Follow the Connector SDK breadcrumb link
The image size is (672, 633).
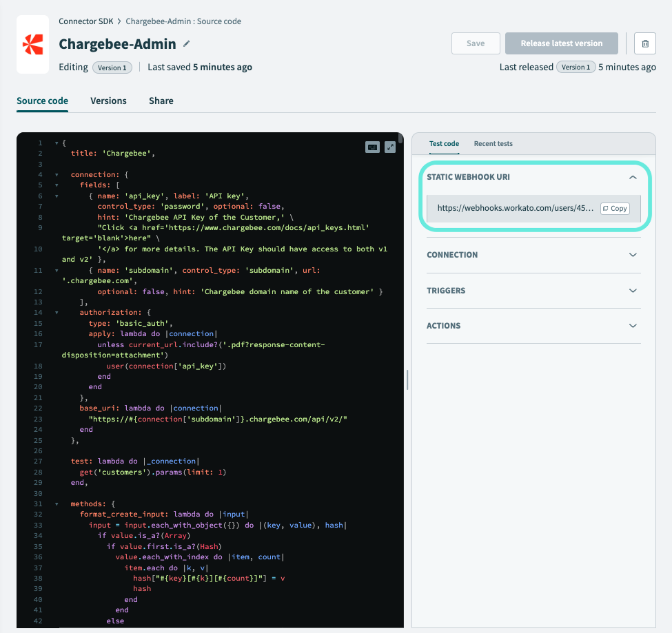[85, 21]
